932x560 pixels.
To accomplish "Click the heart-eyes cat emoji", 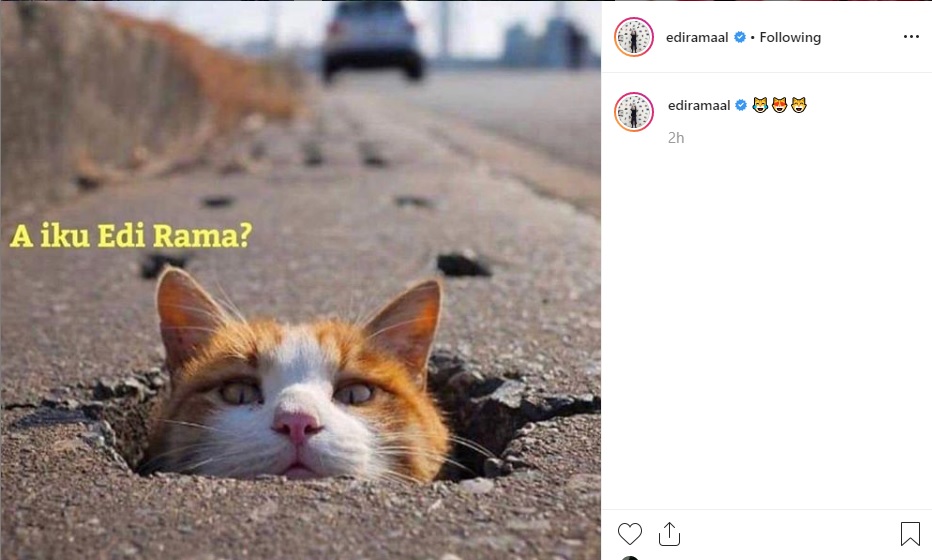I will click(x=779, y=106).
